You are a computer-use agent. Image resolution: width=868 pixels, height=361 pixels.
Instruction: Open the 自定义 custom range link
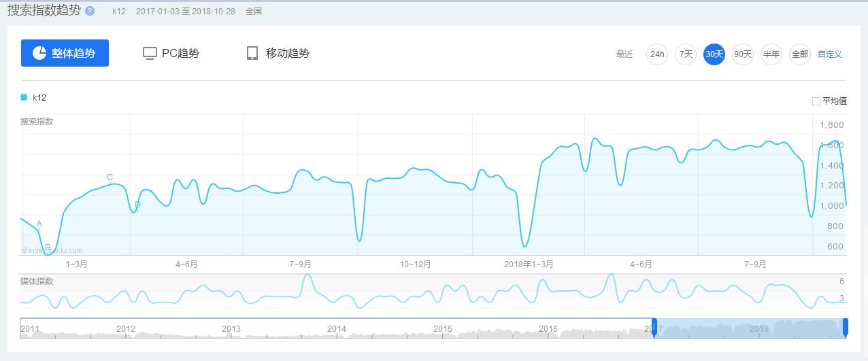point(830,54)
